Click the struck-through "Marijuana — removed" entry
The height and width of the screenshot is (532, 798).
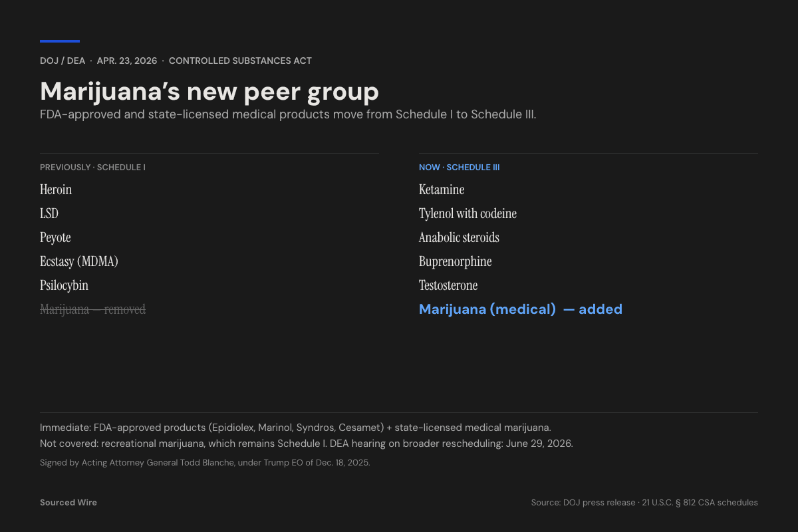92,309
